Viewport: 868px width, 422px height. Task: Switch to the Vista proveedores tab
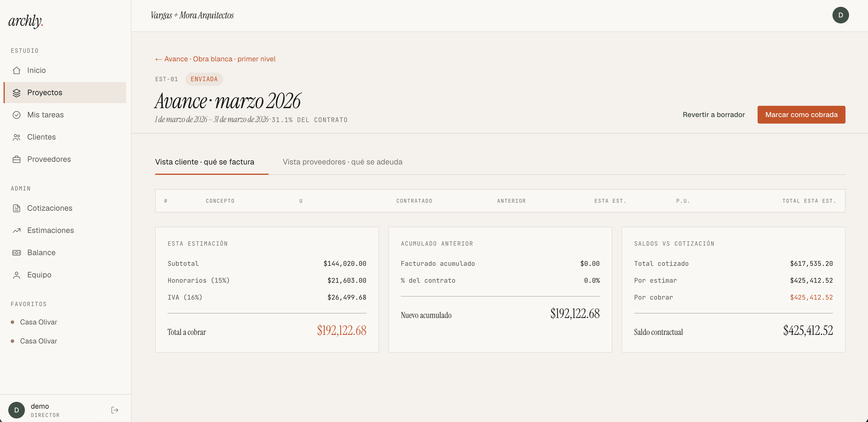point(342,162)
